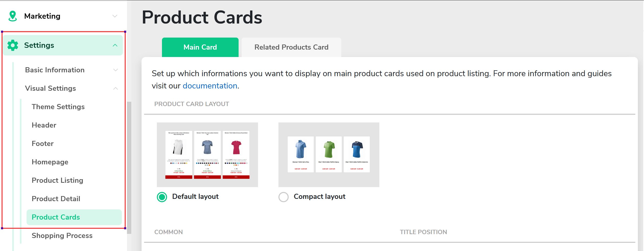Select the Default layout radio button
This screenshot has height=251, width=644.
coord(162,197)
